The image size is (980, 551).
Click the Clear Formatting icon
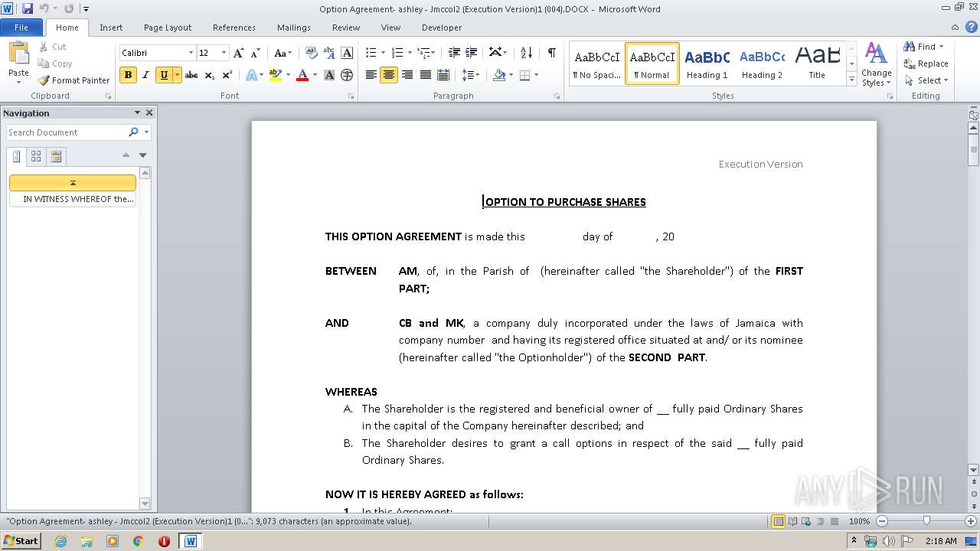coord(311,53)
